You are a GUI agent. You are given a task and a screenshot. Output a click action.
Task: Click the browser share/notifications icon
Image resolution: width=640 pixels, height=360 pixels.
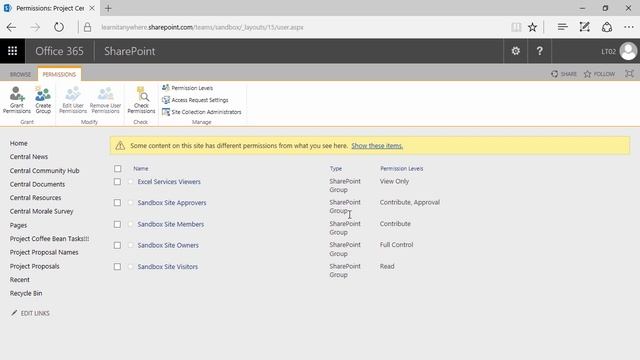tap(607, 27)
